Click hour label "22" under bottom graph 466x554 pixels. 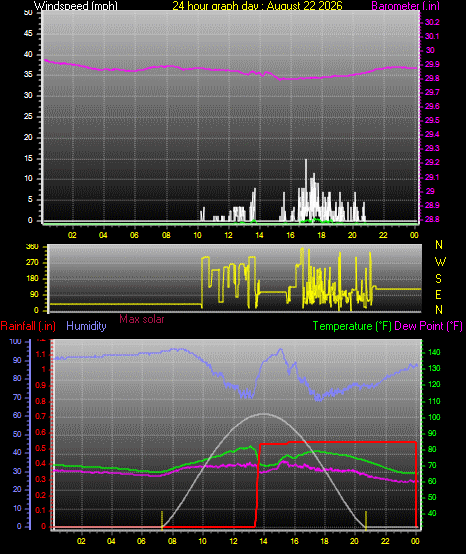(385, 541)
